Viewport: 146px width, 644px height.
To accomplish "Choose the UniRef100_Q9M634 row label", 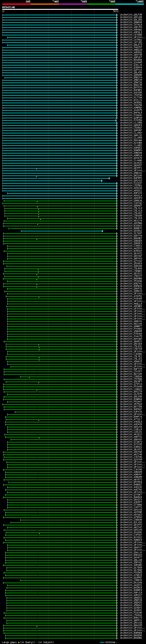I will pos(131,201).
